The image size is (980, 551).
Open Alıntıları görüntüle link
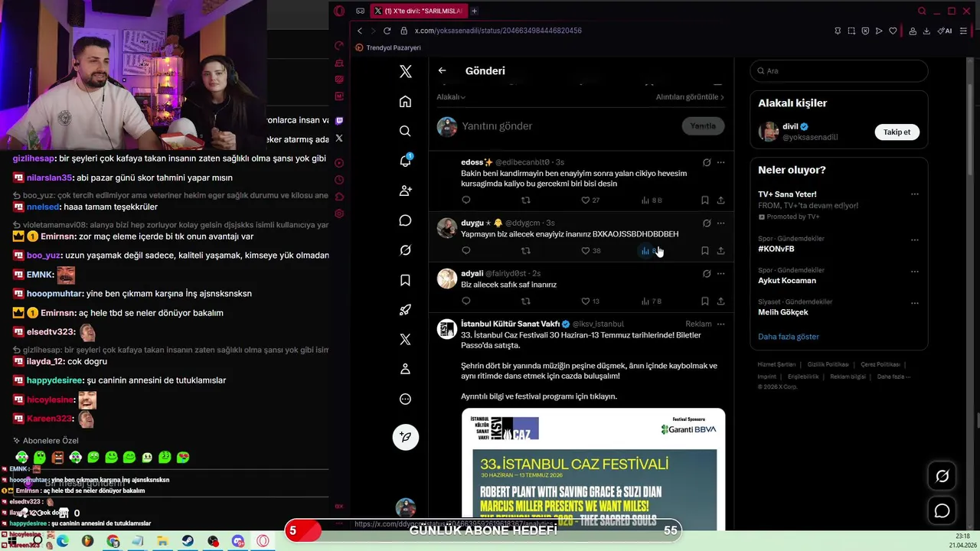[x=690, y=97]
